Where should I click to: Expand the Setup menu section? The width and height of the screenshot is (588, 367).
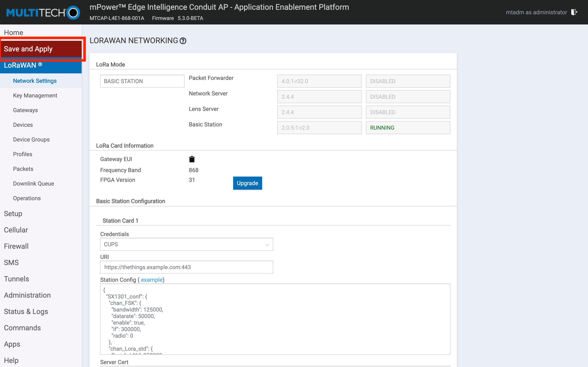point(13,214)
